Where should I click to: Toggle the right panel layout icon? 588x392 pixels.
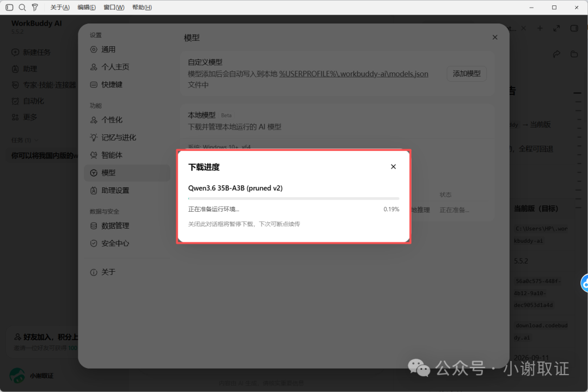point(574,28)
